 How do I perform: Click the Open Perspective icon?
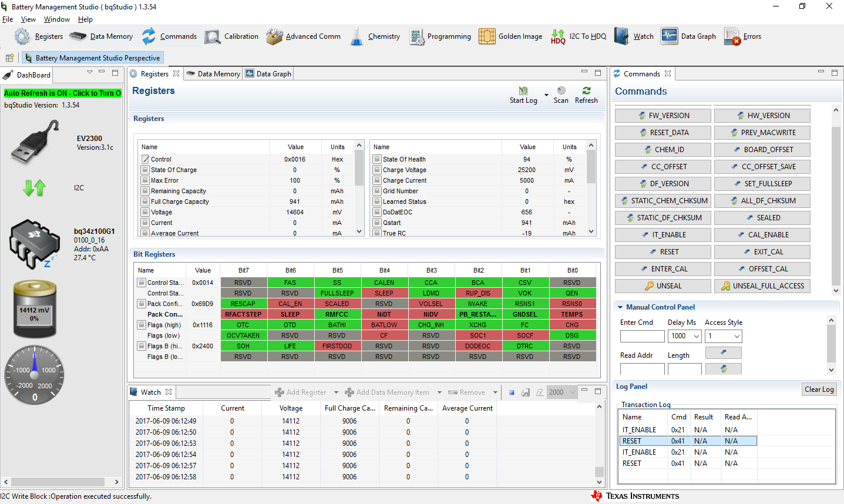(10, 58)
